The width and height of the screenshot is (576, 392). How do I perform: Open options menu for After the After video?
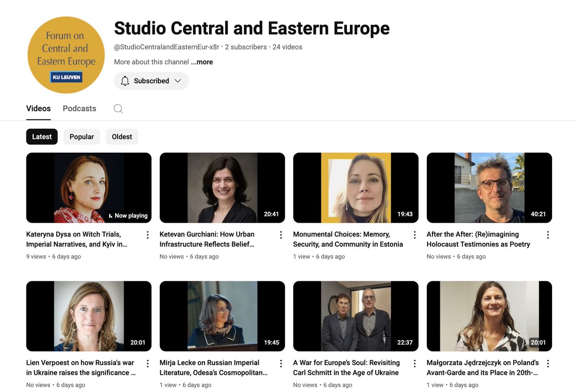tap(548, 235)
